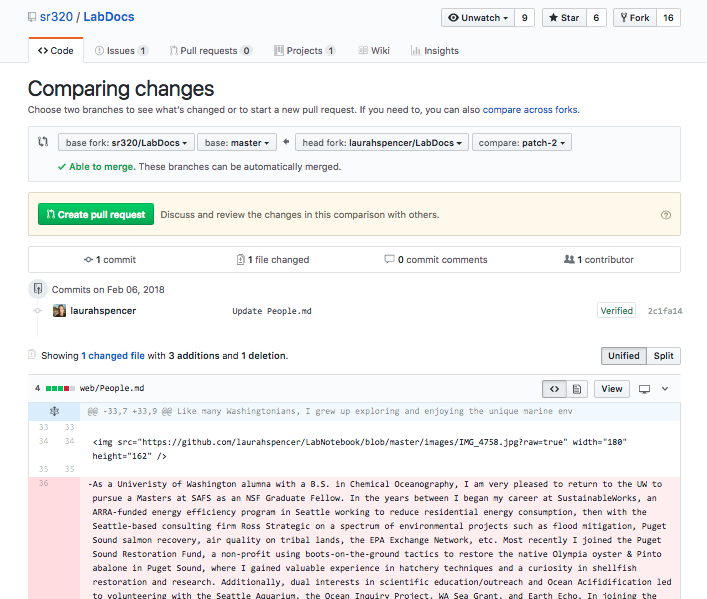This screenshot has height=599, width=707.
Task: Open base: master branch dropdown
Action: (x=237, y=142)
